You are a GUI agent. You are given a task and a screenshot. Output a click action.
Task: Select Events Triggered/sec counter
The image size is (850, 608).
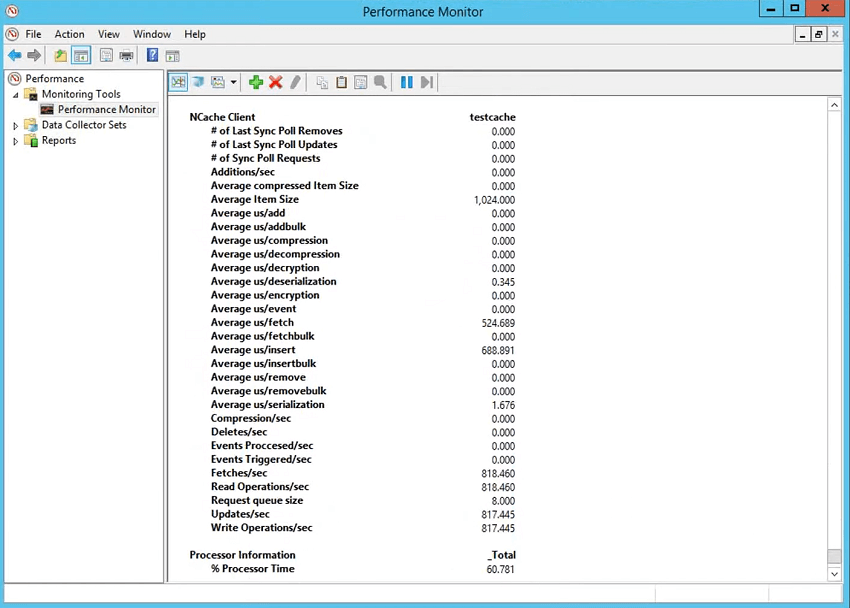click(x=261, y=460)
